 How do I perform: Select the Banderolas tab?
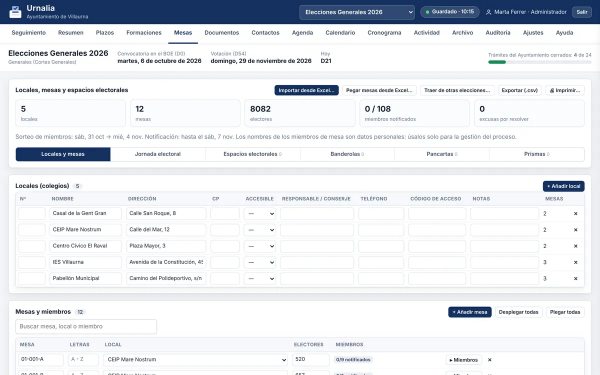(x=347, y=154)
